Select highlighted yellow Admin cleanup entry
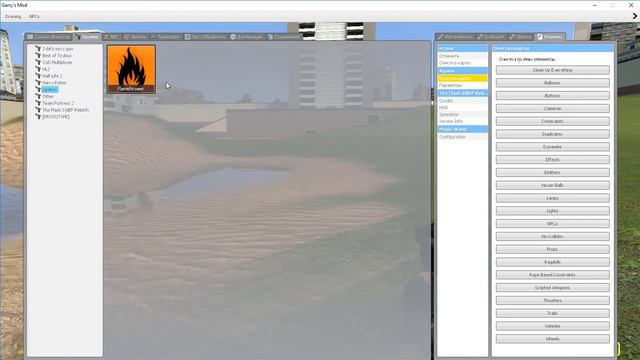 (x=462, y=78)
